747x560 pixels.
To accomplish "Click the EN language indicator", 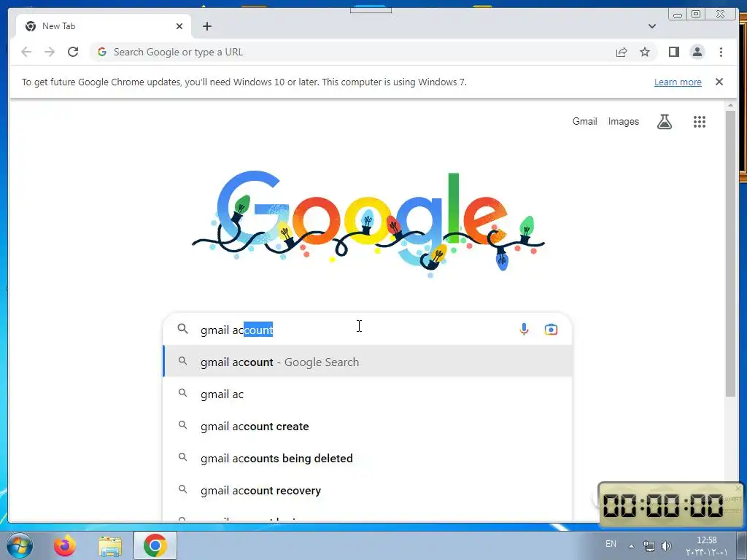I will (611, 544).
